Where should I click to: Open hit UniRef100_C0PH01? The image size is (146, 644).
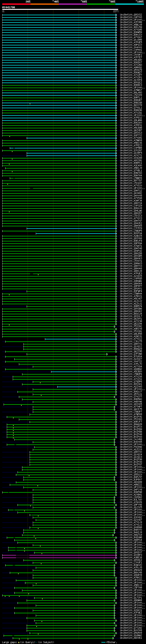tap(131, 50)
